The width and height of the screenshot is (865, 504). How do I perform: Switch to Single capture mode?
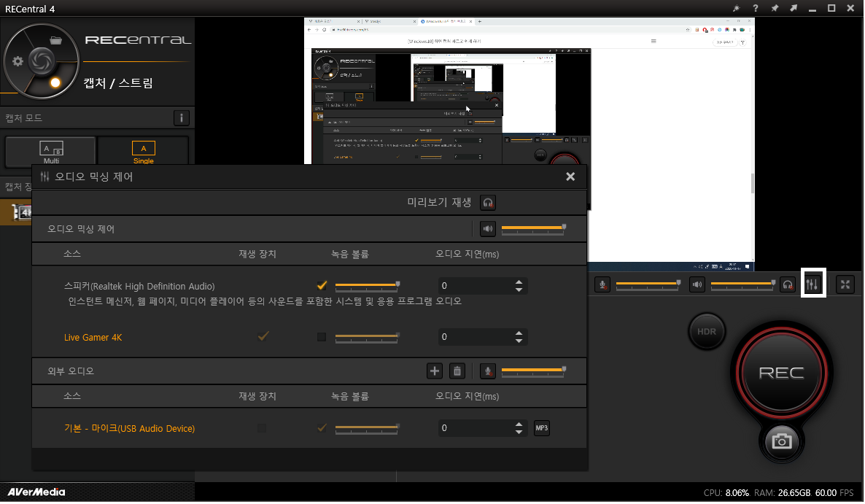[x=144, y=152]
